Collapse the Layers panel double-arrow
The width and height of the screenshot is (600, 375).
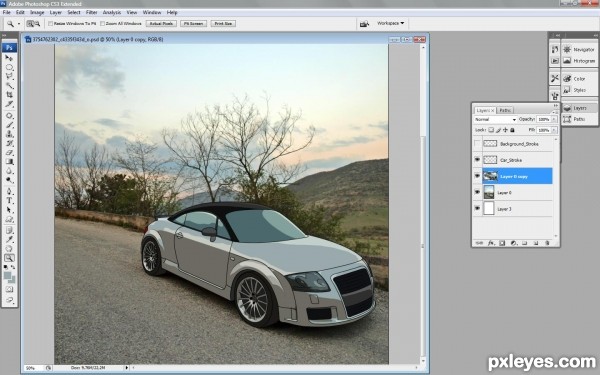(x=556, y=105)
